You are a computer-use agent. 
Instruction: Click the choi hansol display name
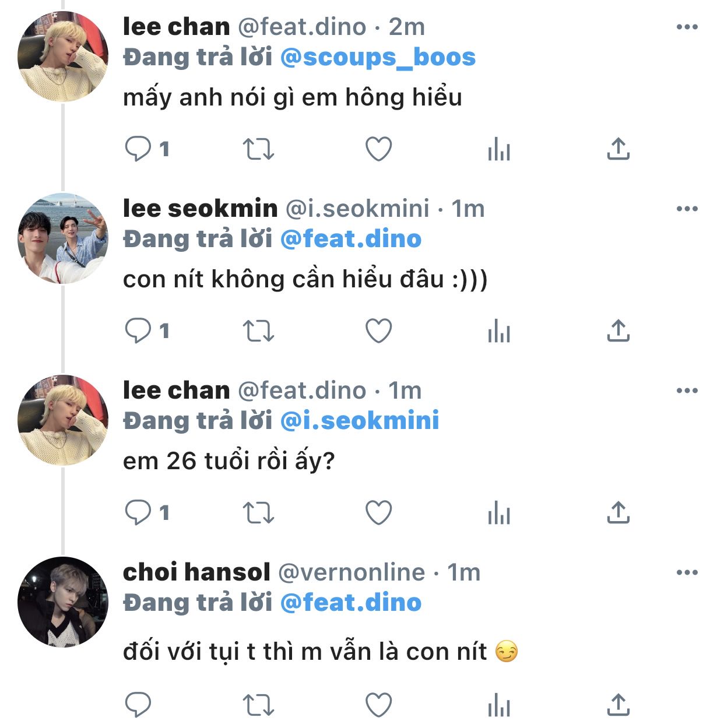tap(196, 572)
